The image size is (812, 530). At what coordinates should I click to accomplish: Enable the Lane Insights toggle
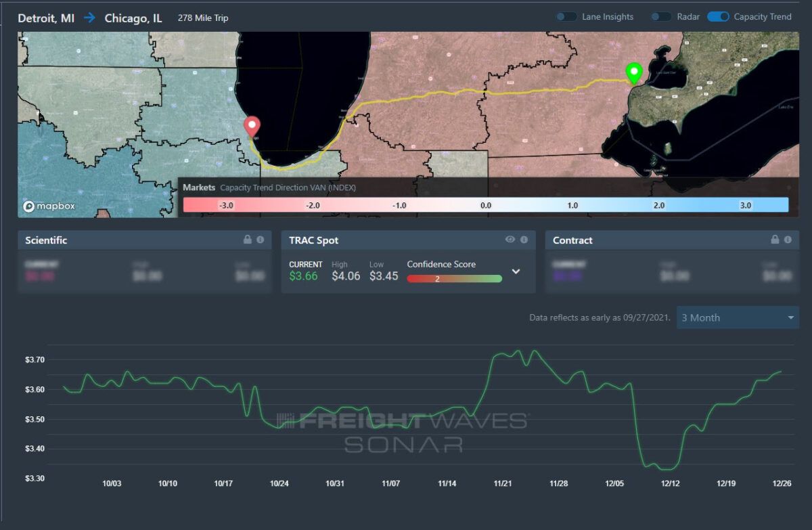[x=566, y=17]
